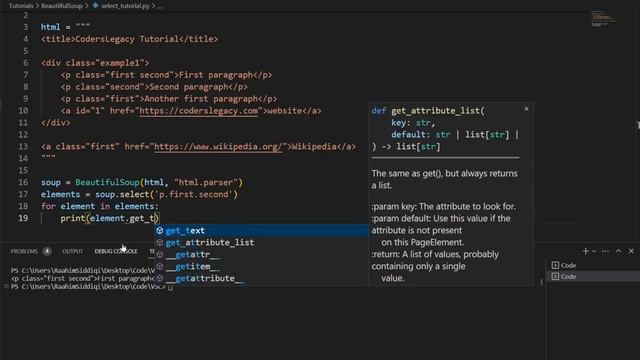The image size is (640, 360).
Task: Click 'for element in elements:' line
Action: click(99, 206)
